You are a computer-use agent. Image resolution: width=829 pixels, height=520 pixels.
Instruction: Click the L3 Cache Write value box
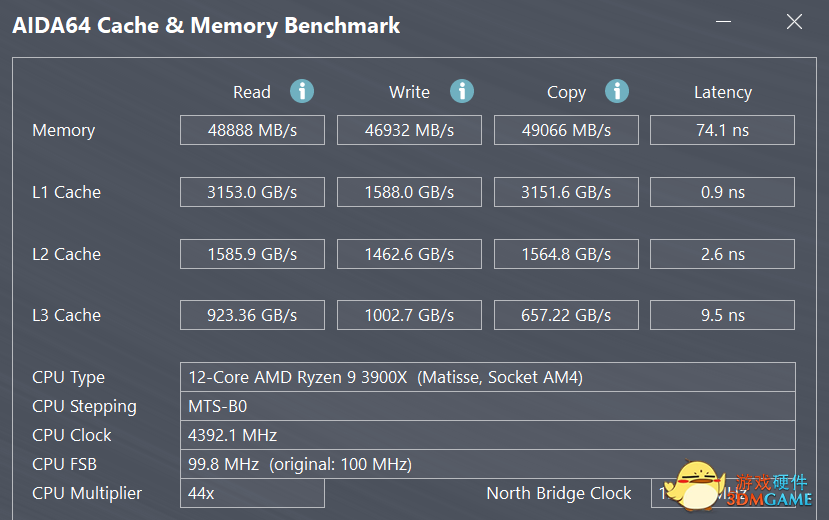(409, 315)
